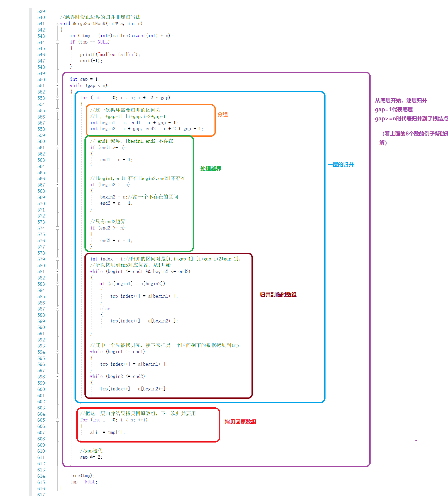The image size is (448, 498).
Task: Collapse 'while (begin1 <= end1 && begin2 <= end2)' loop
Action: pyautogui.click(x=57, y=271)
